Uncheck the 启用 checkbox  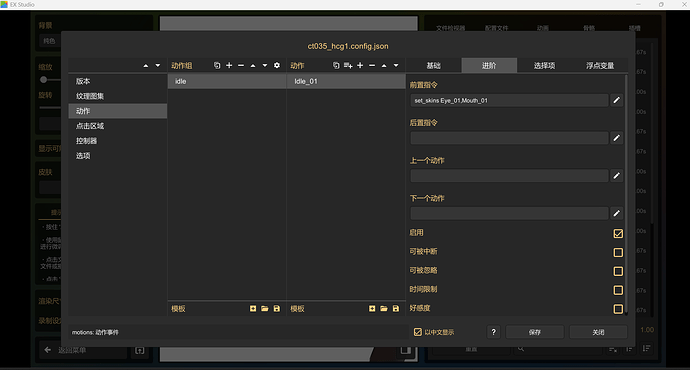pyautogui.click(x=618, y=234)
